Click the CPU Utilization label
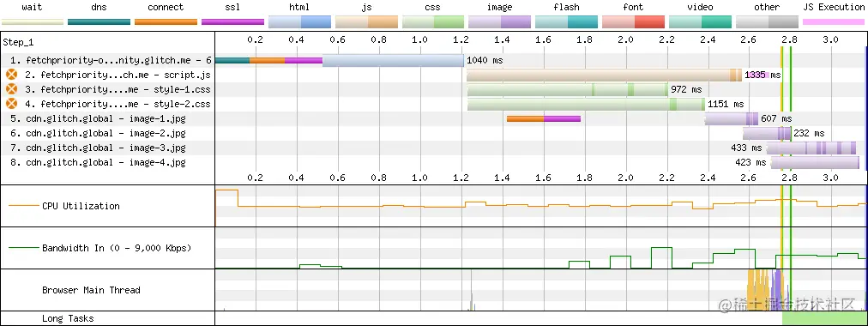The height and width of the screenshot is (326, 868). (81, 206)
